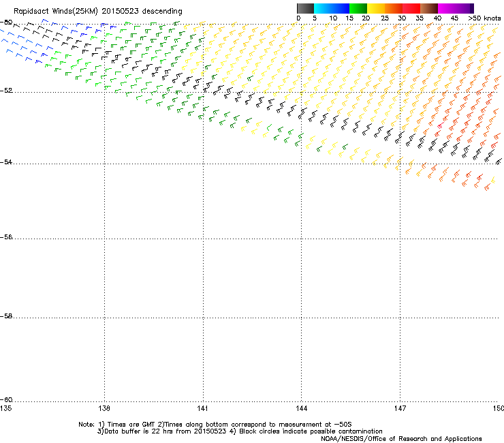Click the note line starting 'Note: 1) Times are GMT'

215,425
